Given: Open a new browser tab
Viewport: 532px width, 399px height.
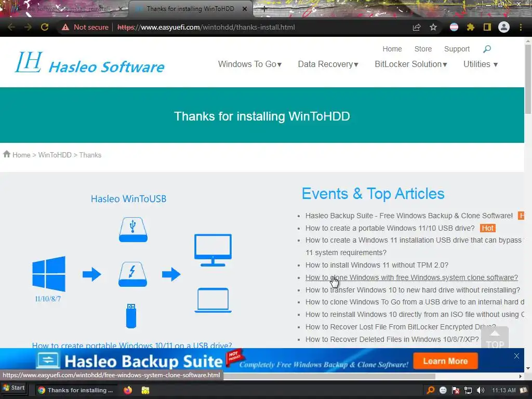Looking at the screenshot, I should (x=264, y=9).
